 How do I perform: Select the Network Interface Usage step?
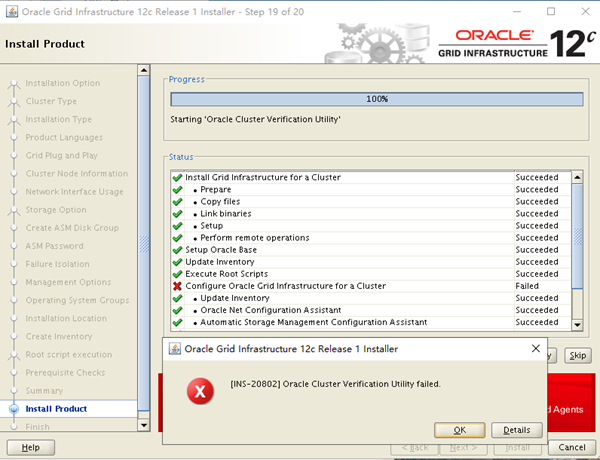pyautogui.click(x=75, y=192)
